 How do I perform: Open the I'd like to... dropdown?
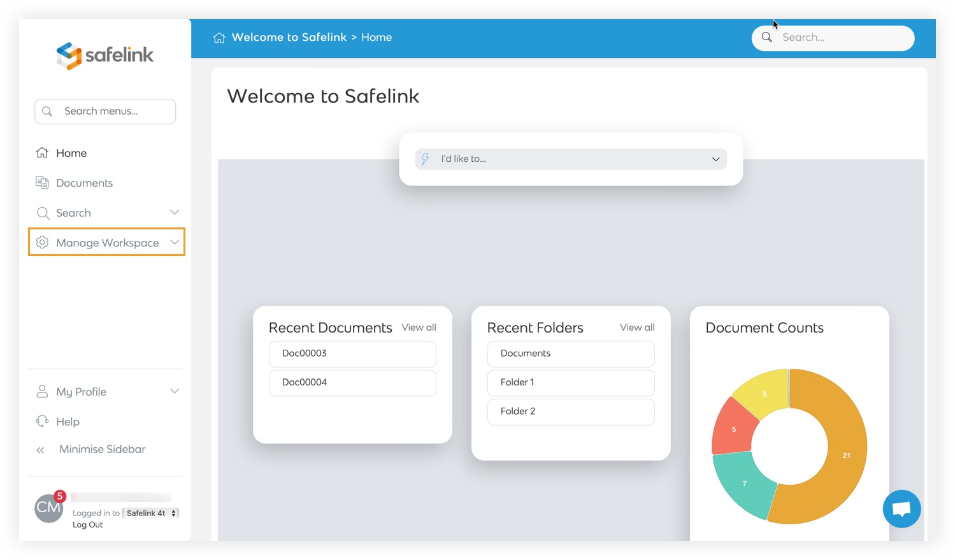coord(571,159)
